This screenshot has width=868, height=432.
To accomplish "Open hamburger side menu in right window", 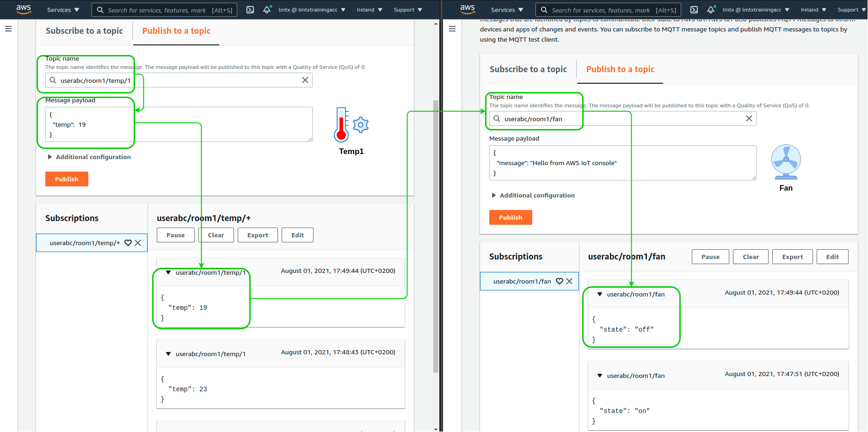I will coord(452,29).
